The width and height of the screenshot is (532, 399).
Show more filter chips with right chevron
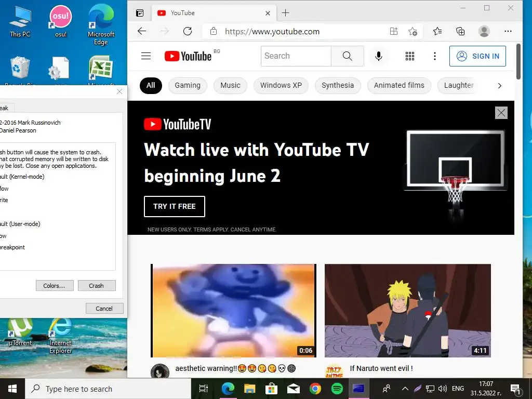499,86
